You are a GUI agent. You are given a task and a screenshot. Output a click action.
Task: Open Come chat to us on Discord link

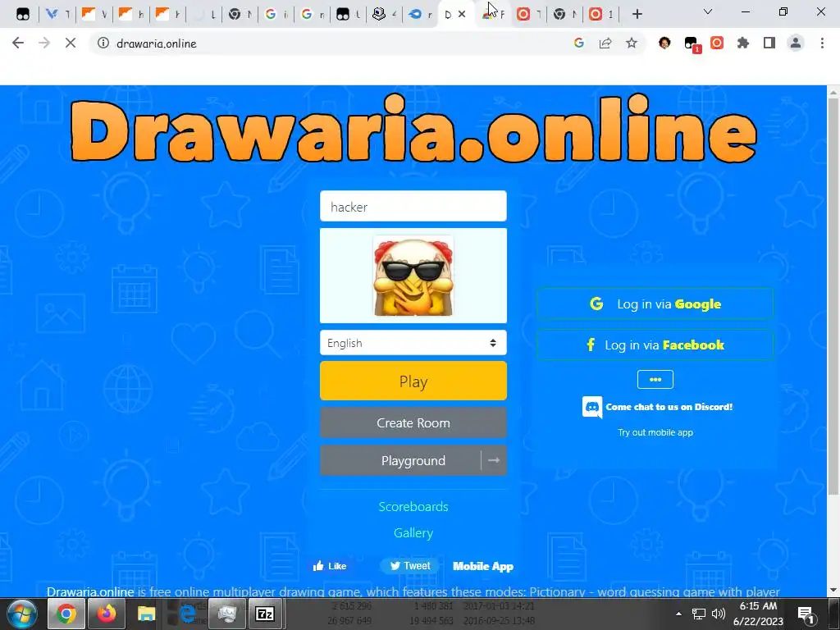tap(669, 407)
